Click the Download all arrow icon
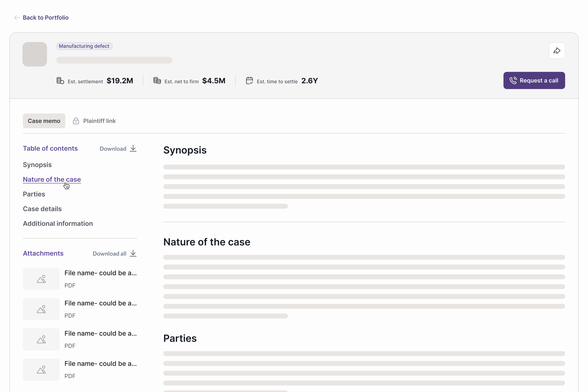588x392 pixels. [x=133, y=253]
